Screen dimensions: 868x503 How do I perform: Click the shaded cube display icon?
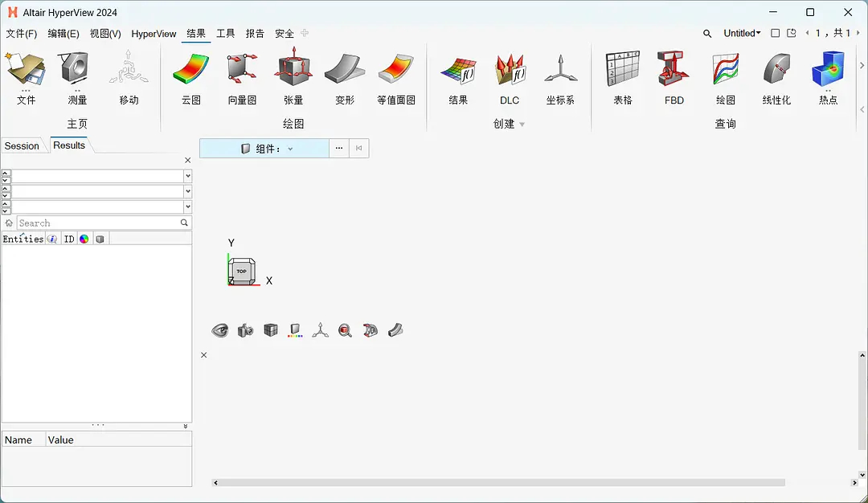click(271, 330)
